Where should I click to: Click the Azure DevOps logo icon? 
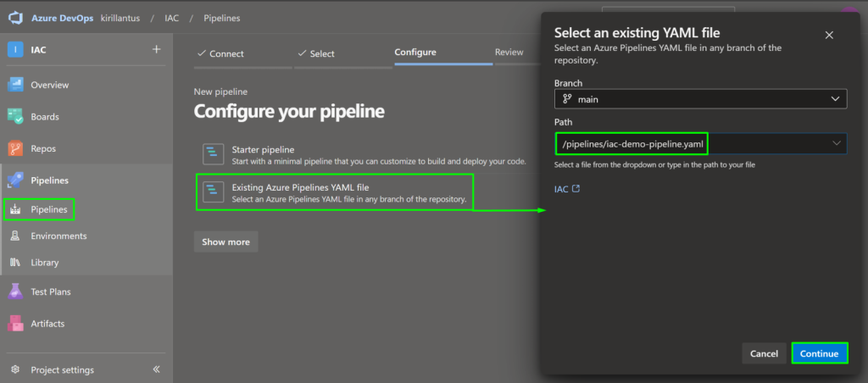pos(17,17)
